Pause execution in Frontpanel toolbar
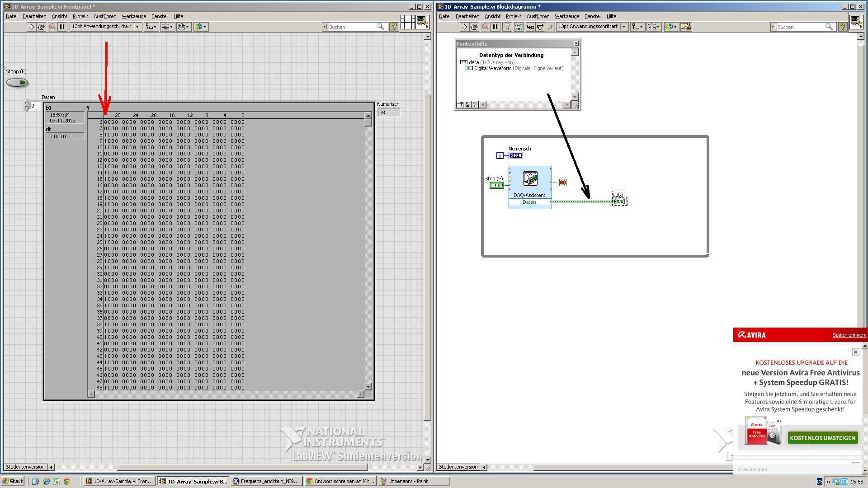This screenshot has width=868, height=488. [x=62, y=27]
